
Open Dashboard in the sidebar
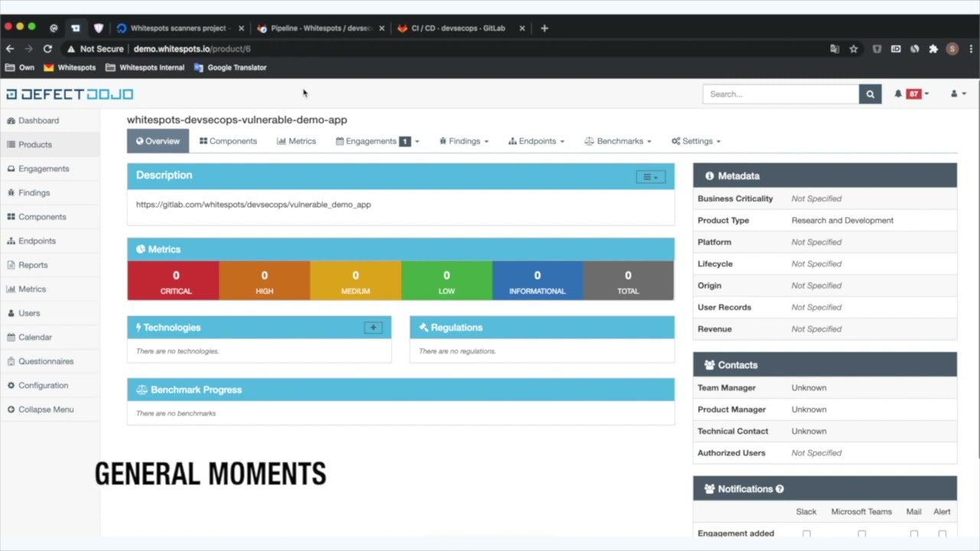[38, 121]
